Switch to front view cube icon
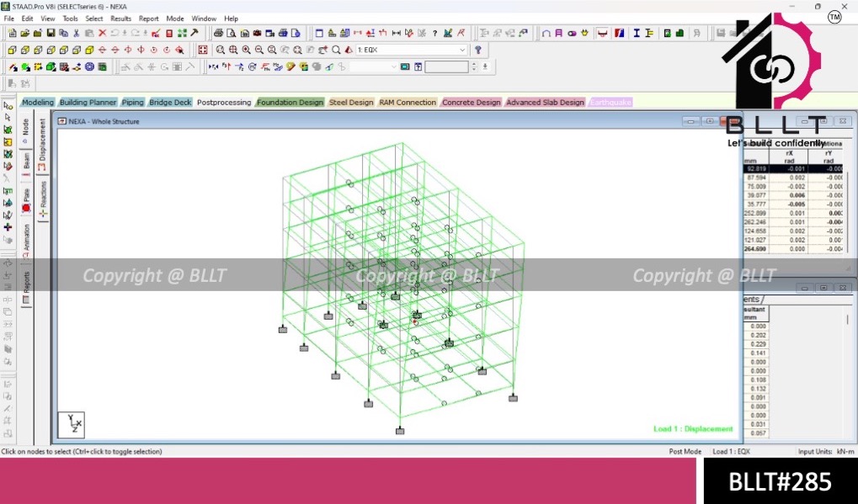The width and height of the screenshot is (858, 504). click(12, 50)
